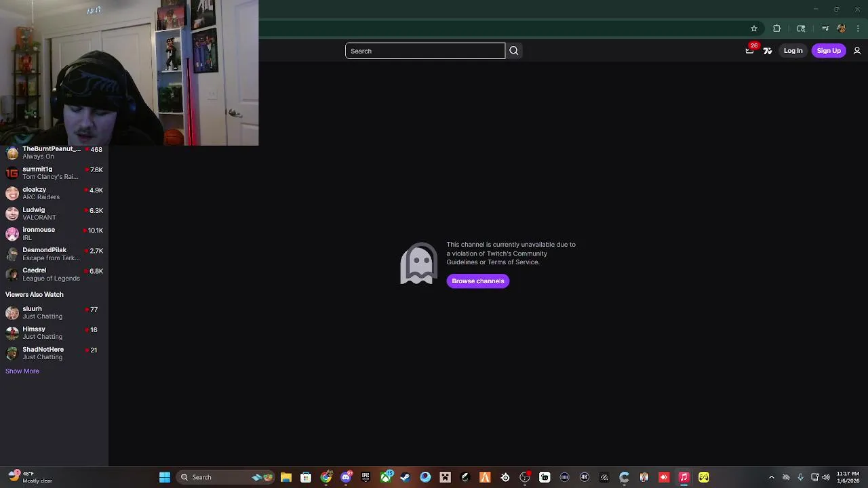The width and height of the screenshot is (868, 488).
Task: Click the 4K app taskbar icon
Action: click(585, 477)
